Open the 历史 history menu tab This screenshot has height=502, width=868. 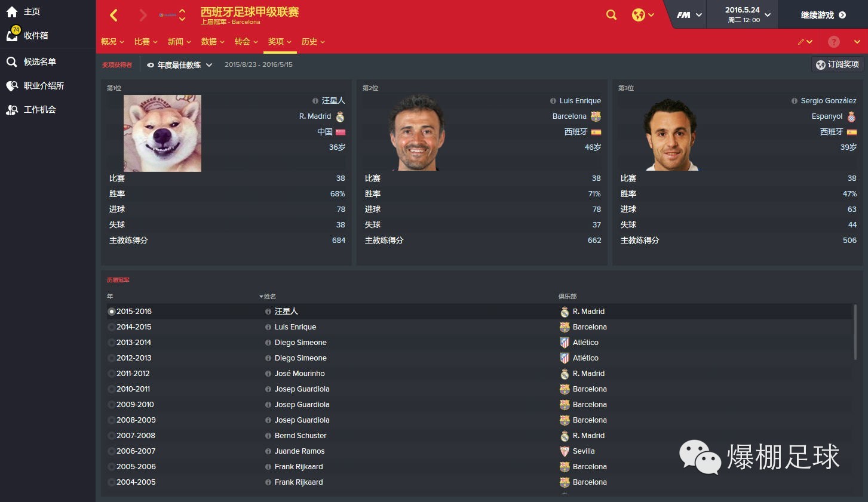(313, 42)
